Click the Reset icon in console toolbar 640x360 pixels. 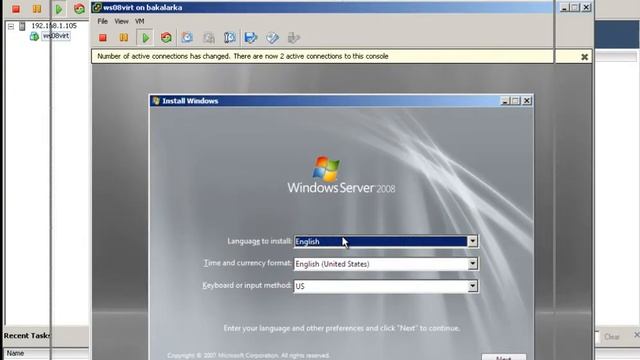(x=166, y=38)
